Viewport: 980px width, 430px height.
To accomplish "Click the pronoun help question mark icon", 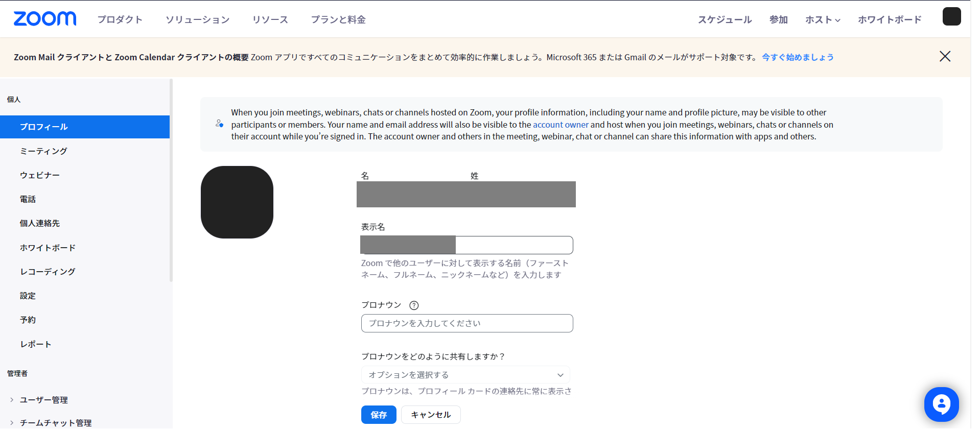I will coord(414,305).
